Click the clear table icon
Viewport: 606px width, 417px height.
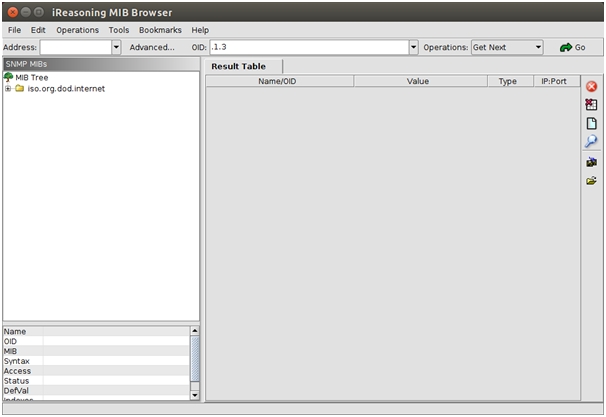pos(591,105)
